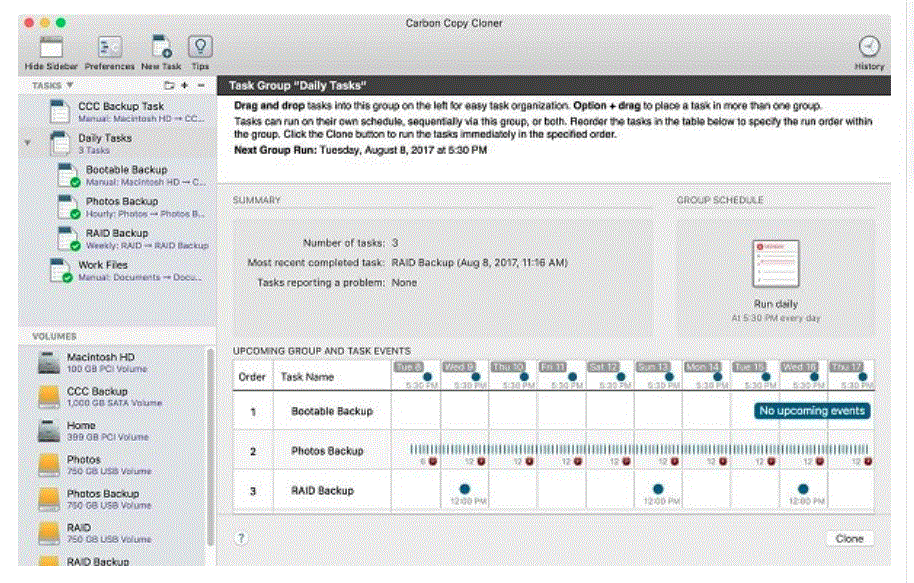Viewport: 914px width, 583px height.
Task: Open the History clock icon
Action: [869, 47]
